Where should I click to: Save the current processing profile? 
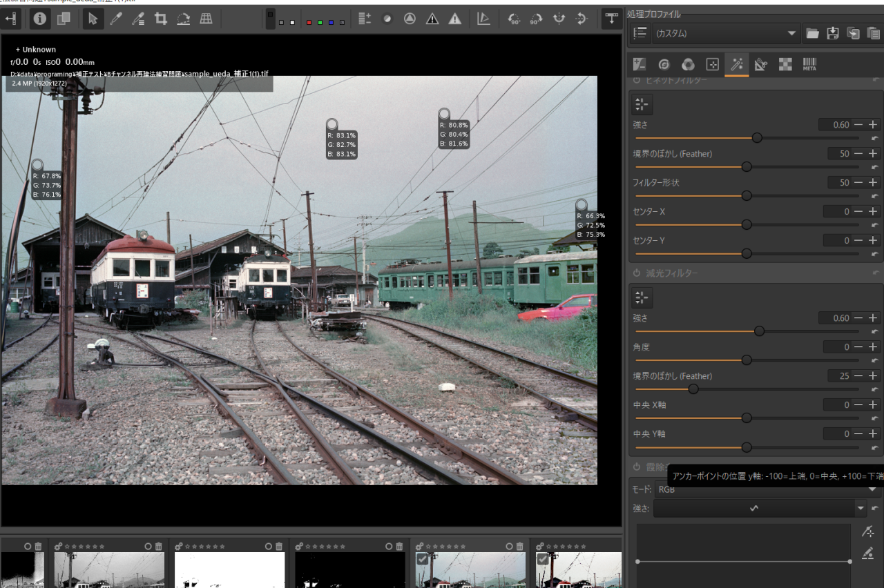coord(833,33)
